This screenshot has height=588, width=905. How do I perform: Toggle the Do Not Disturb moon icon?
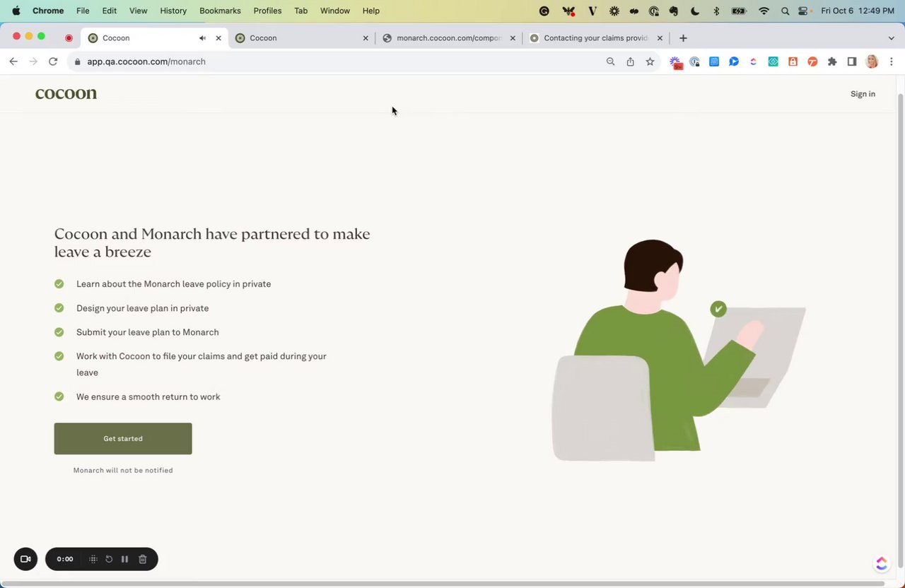pyautogui.click(x=695, y=11)
